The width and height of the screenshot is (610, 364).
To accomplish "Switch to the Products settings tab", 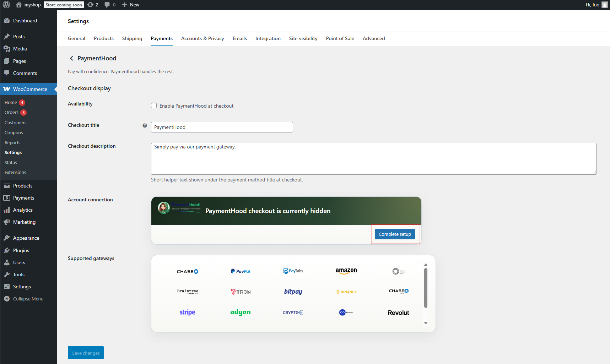I will tap(104, 38).
